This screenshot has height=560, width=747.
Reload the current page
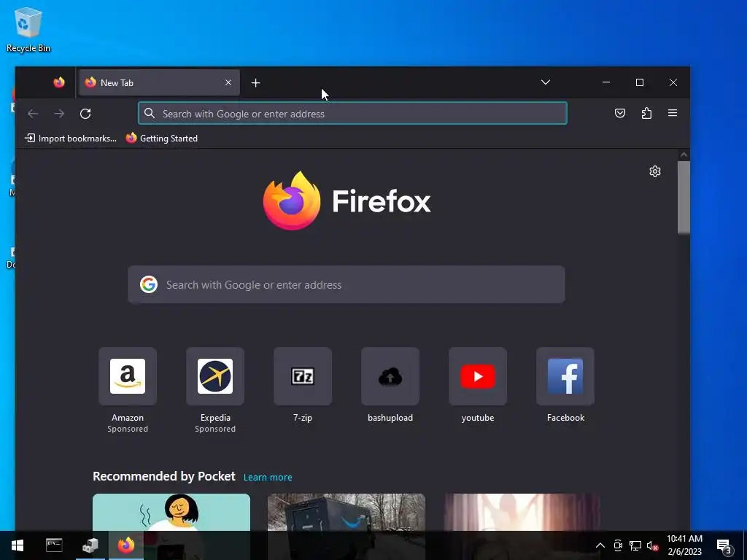click(x=85, y=113)
